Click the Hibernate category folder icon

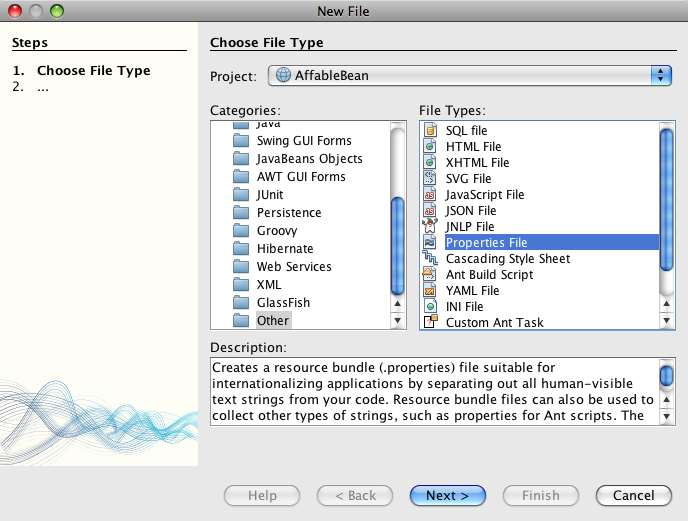point(240,249)
